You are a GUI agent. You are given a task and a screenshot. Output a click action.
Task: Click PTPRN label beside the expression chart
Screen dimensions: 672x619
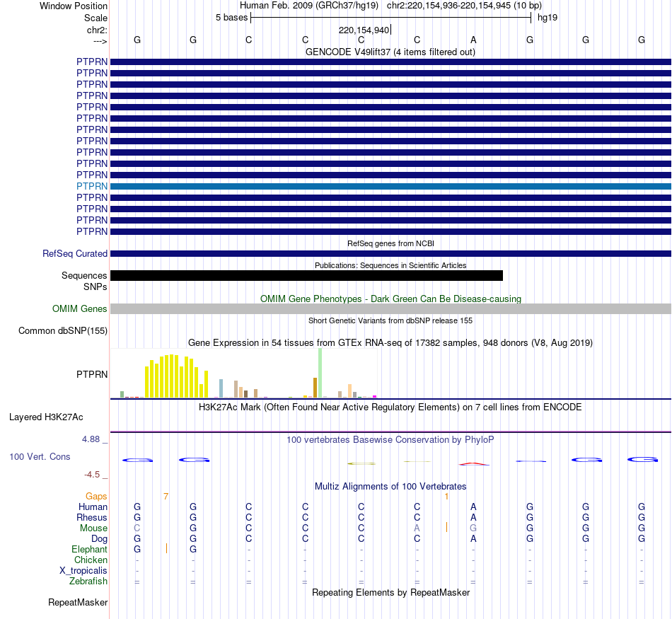pos(92,375)
